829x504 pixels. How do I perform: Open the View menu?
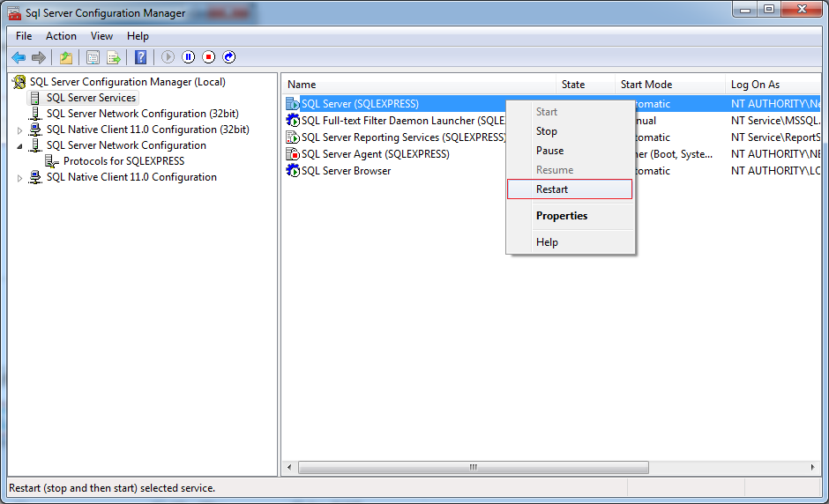tap(101, 36)
